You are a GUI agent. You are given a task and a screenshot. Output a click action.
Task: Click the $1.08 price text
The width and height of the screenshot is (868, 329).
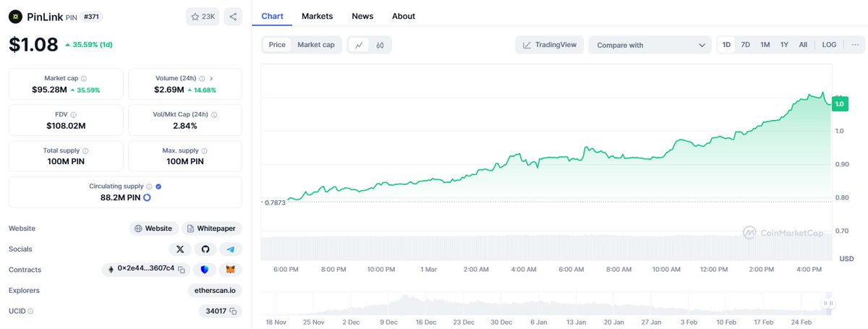(33, 45)
